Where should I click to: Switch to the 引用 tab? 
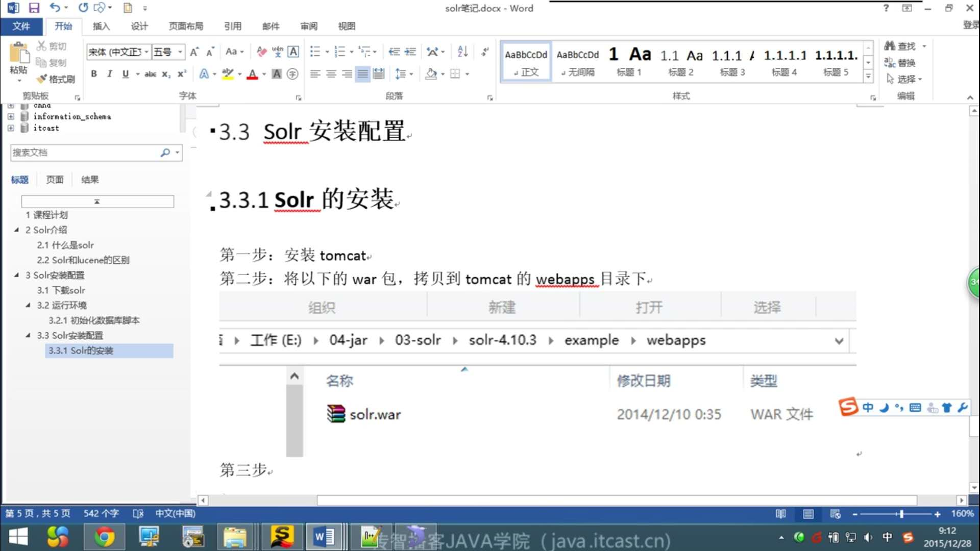point(233,26)
